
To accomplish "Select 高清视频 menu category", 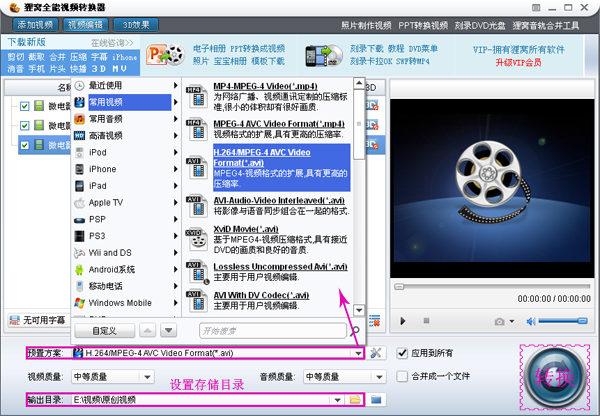I will point(126,135).
